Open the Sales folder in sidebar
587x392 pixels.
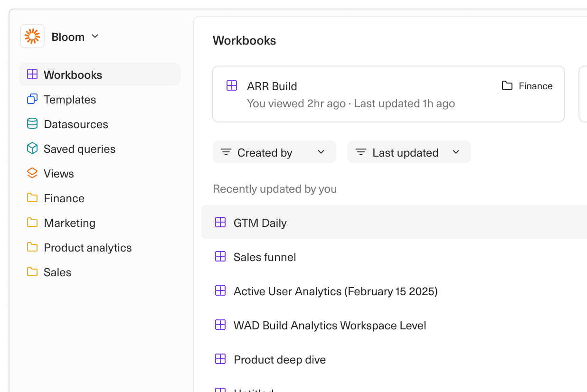[57, 272]
